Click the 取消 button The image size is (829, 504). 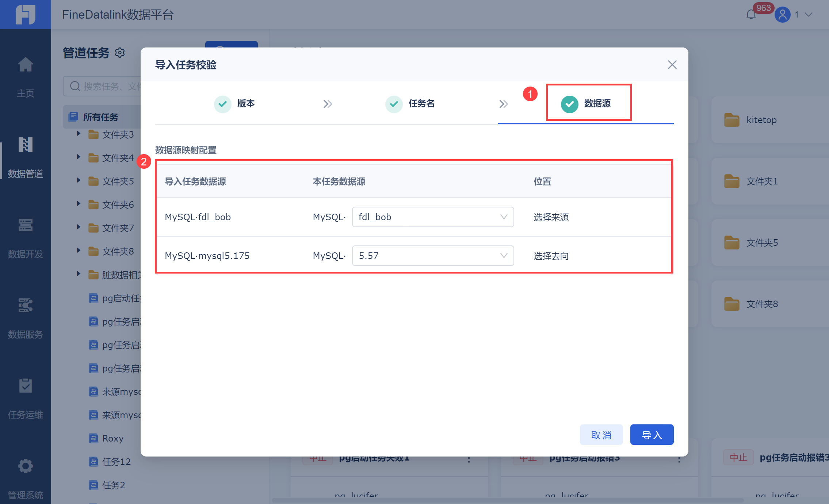(x=601, y=435)
